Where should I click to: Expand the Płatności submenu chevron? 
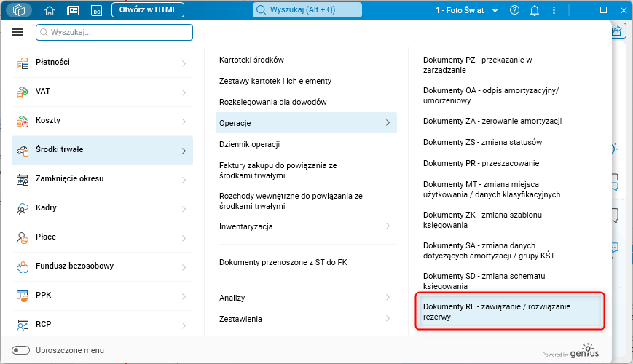tap(184, 63)
